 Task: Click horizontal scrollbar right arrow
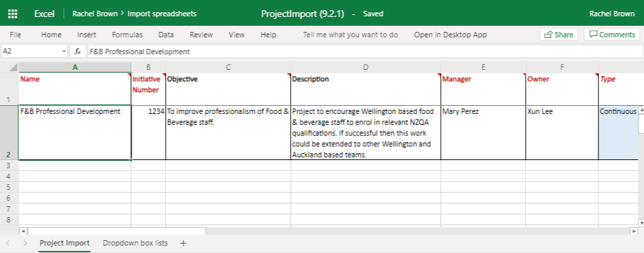(x=634, y=231)
